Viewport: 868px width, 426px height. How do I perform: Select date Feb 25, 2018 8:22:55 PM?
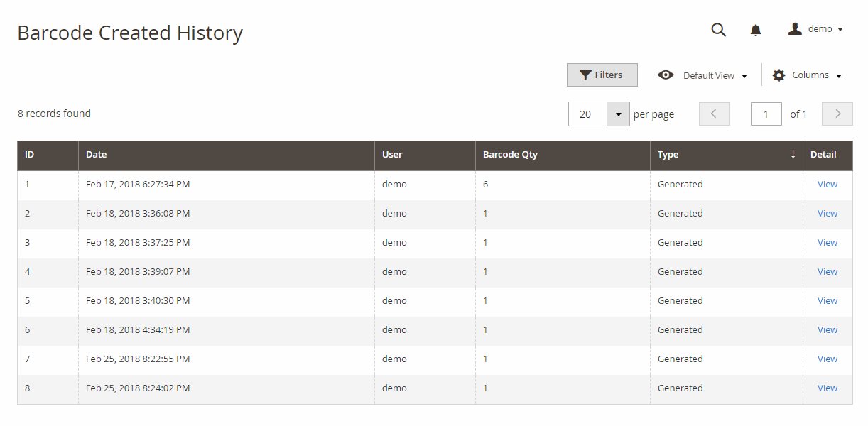coord(138,359)
